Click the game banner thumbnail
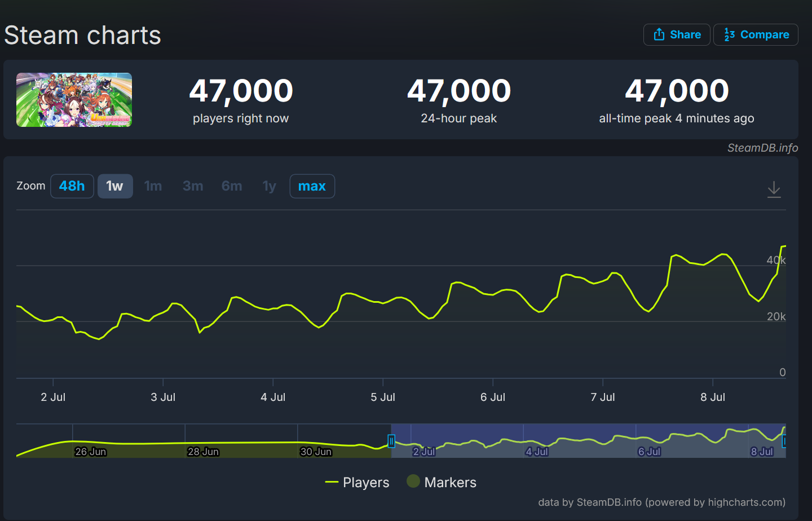This screenshot has width=812, height=521. pyautogui.click(x=74, y=100)
